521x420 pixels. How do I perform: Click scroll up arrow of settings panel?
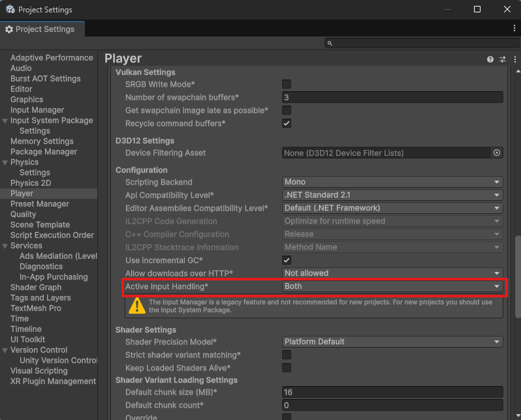(518, 70)
